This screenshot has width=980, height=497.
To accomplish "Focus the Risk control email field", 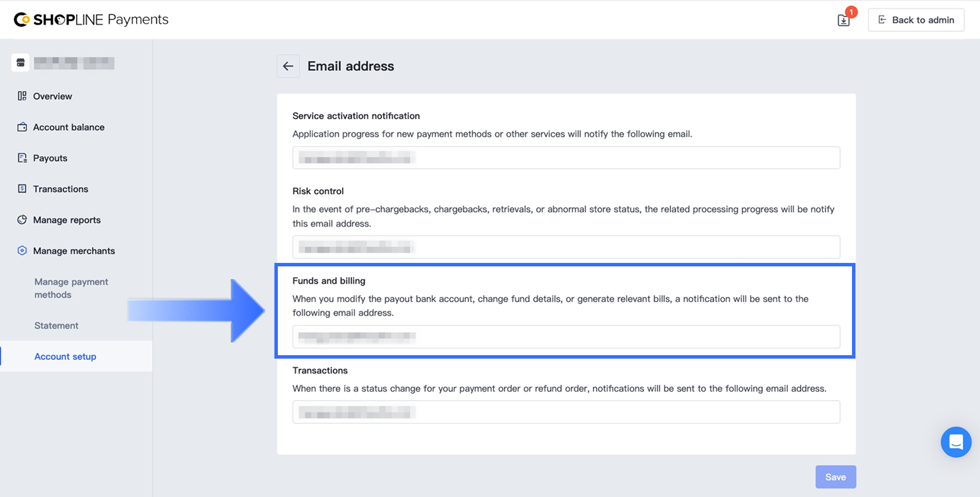I will tap(566, 247).
